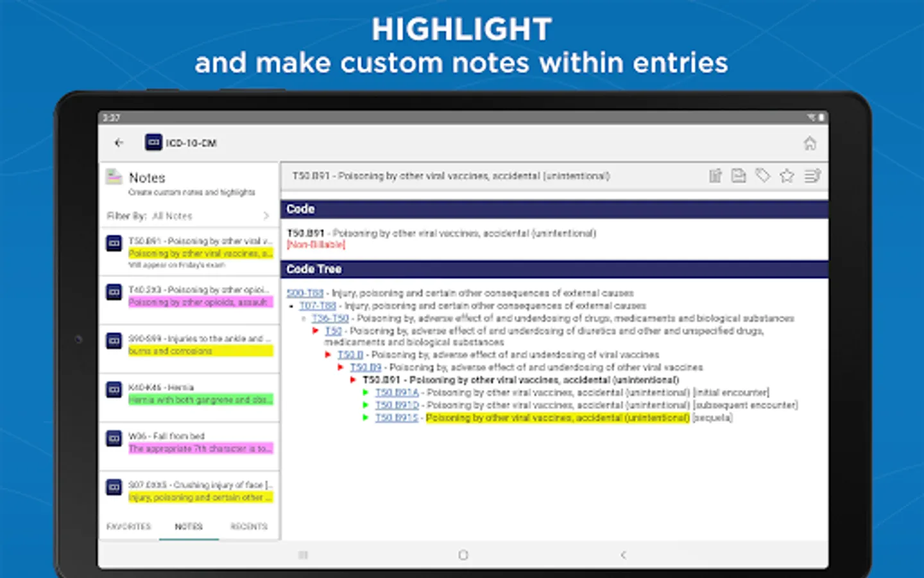924x578 pixels.
Task: Mark entry as favorite with star icon
Action: point(787,175)
